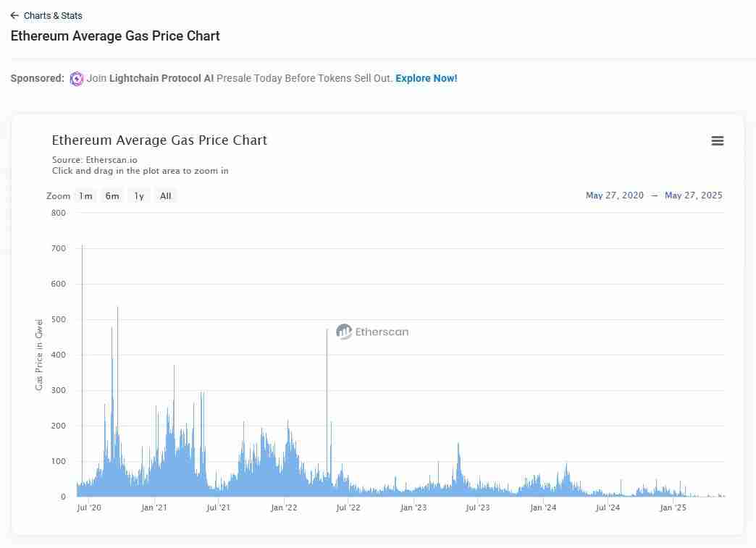Click the Jan '23 x-axis label
756x548 pixels.
coord(413,507)
